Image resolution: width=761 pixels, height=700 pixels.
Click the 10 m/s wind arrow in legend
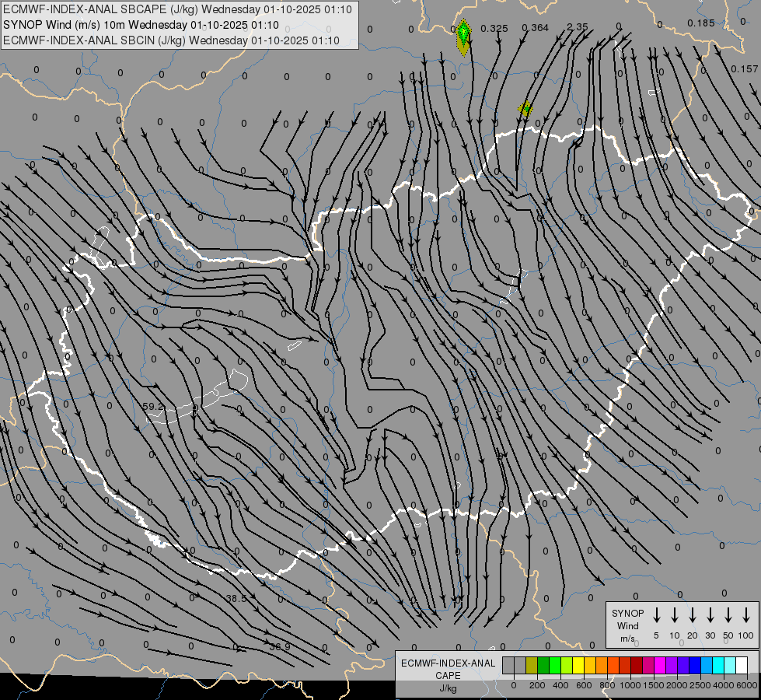[x=675, y=614]
